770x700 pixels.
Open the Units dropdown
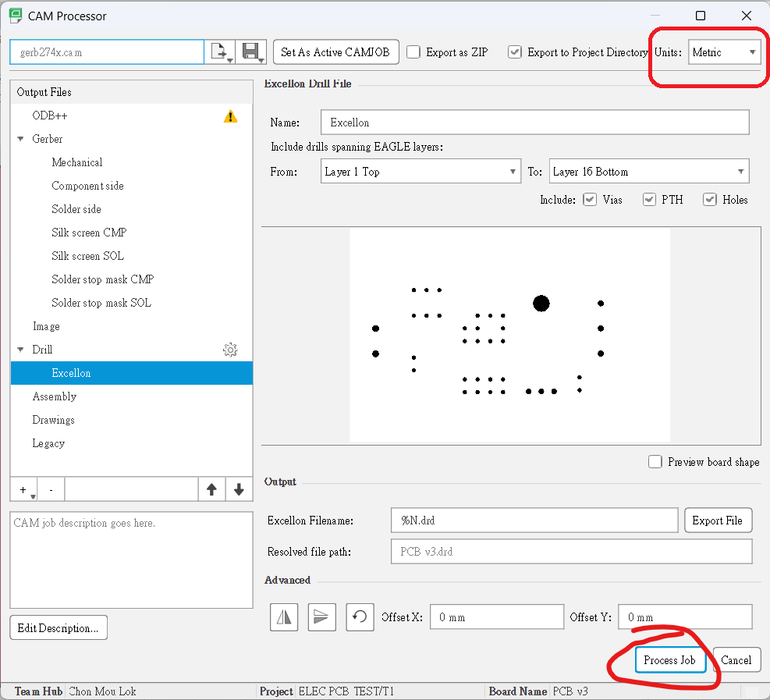(724, 52)
